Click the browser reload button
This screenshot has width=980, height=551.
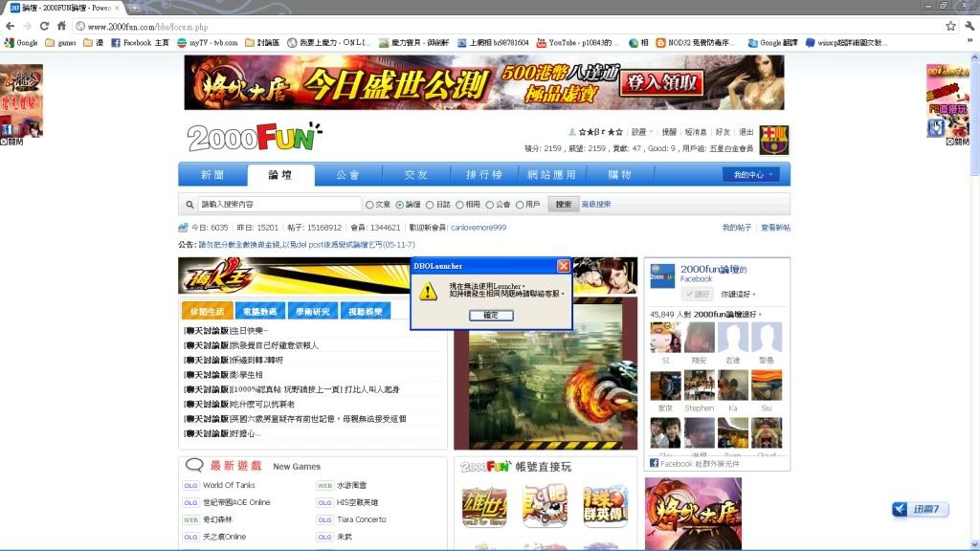[x=44, y=26]
